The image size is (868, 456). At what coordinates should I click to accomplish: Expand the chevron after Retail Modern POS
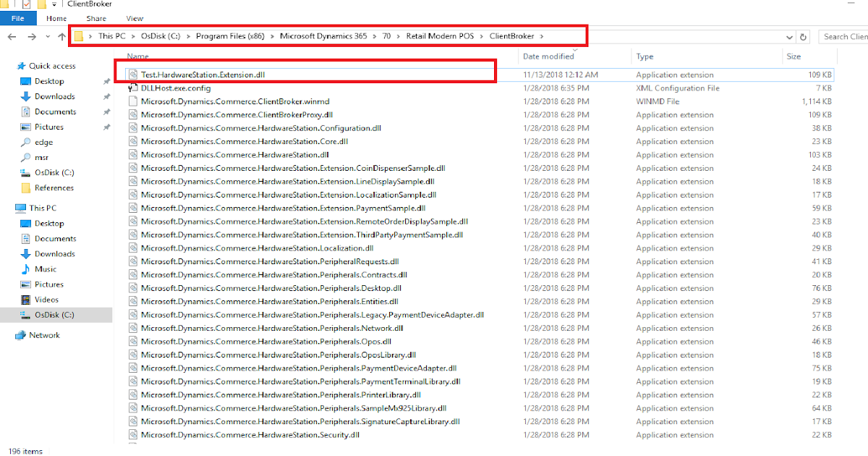coord(482,36)
